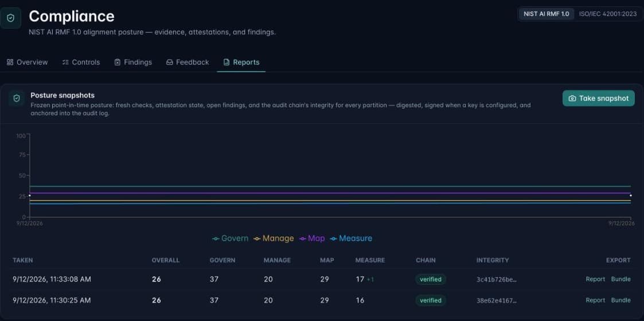Click the teal Govern line in the chart
This screenshot has height=321, width=644.
pyautogui.click(x=330, y=186)
